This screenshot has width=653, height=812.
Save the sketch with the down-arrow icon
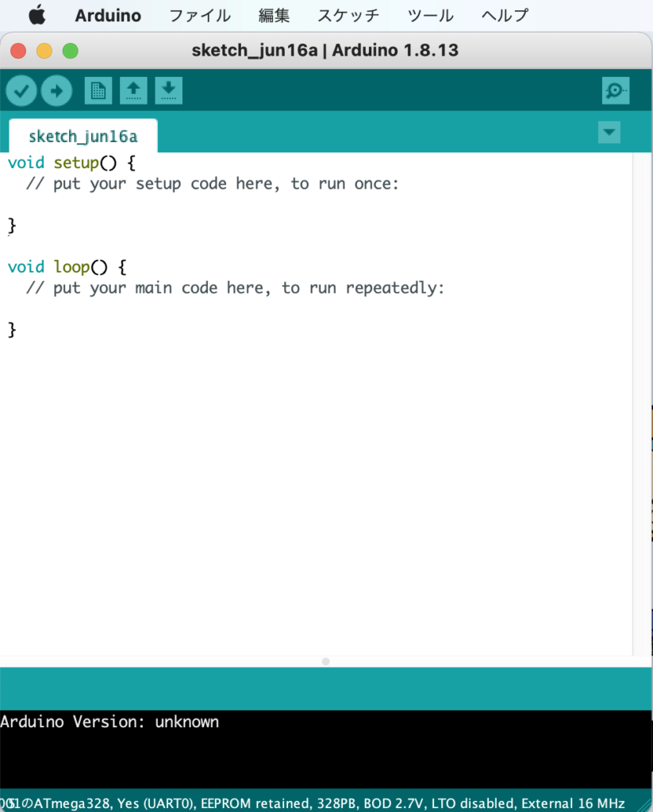click(168, 91)
